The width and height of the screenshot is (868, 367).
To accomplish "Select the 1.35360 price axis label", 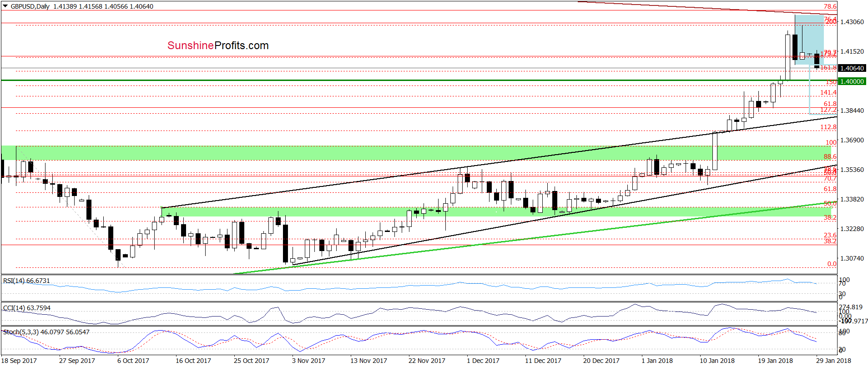I will (x=852, y=170).
